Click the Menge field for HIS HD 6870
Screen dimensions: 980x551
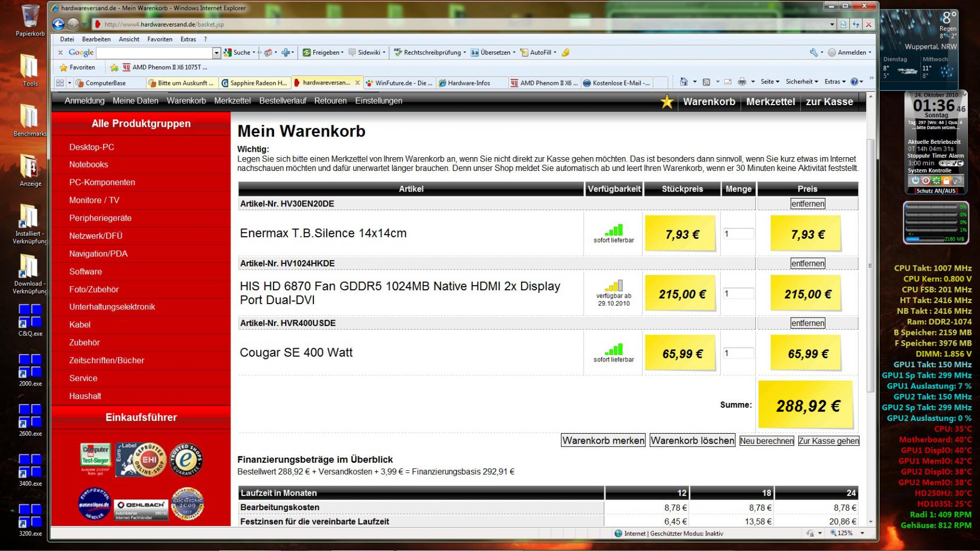pos(738,294)
